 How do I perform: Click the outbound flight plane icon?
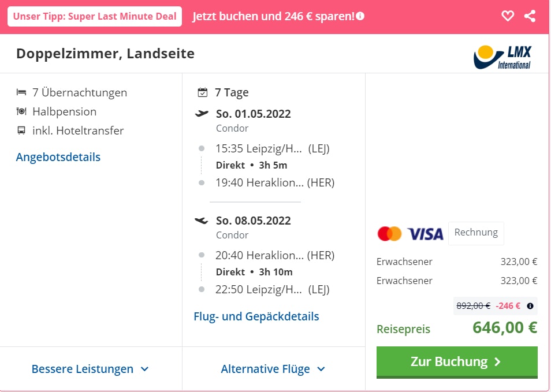coord(202,114)
